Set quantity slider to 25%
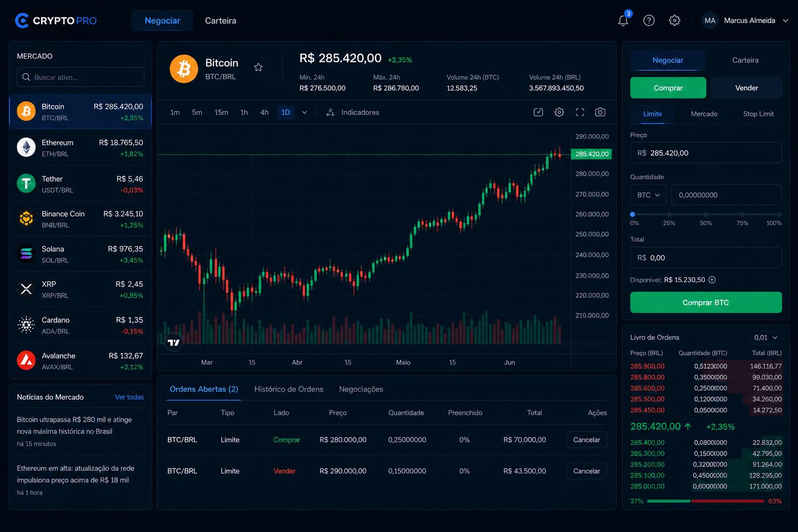 coord(669,214)
